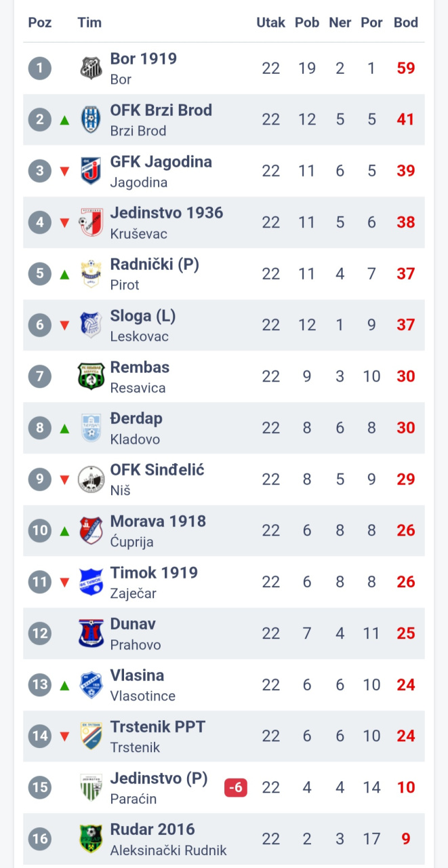Open the OFK Sinđelić team link

(x=157, y=470)
